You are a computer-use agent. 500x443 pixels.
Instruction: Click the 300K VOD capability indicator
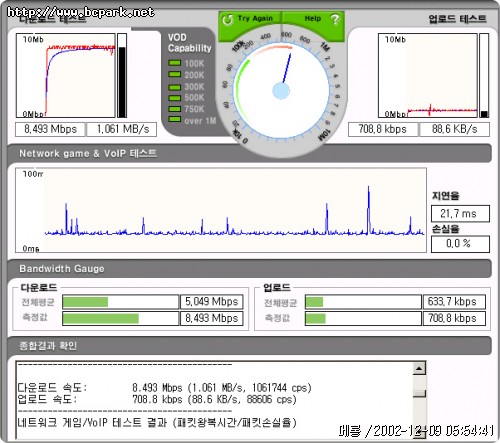[174, 87]
